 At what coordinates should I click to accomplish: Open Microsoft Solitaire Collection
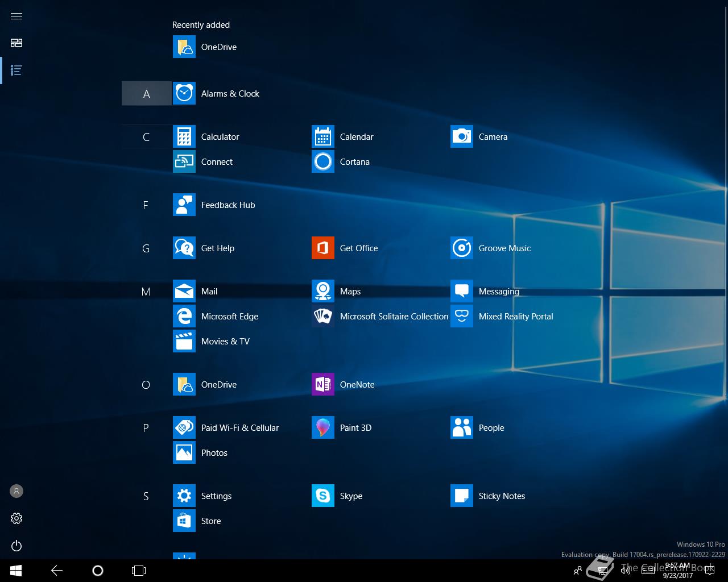tap(380, 317)
